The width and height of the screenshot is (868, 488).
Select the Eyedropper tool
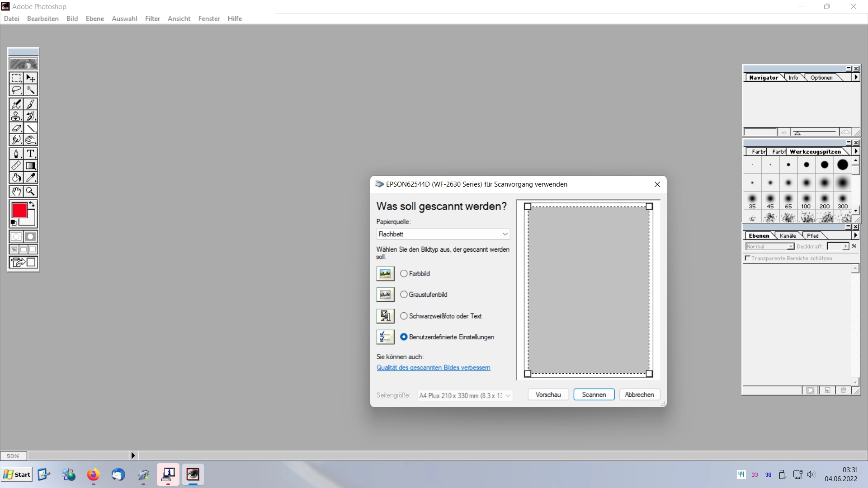coord(31,178)
